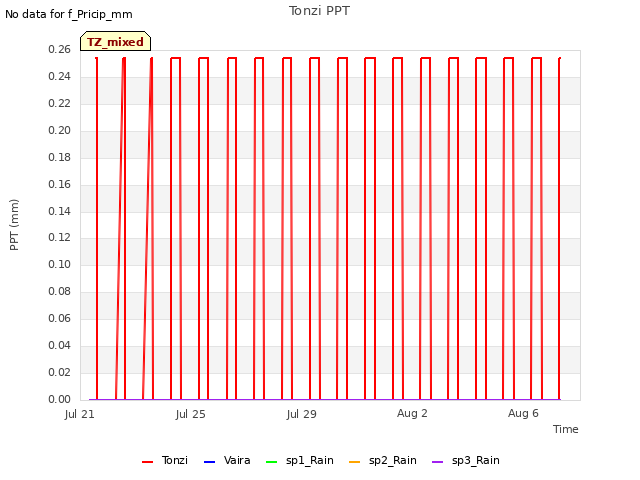The image size is (640, 480).
Task: Toggle the sp1_Rain series in legend
Action: click(x=300, y=460)
